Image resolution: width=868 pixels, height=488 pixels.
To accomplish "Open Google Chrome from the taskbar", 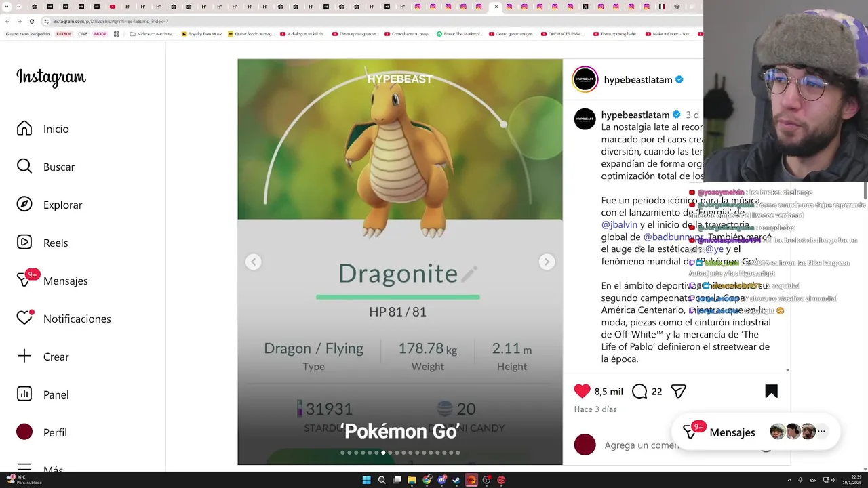I will (x=427, y=480).
